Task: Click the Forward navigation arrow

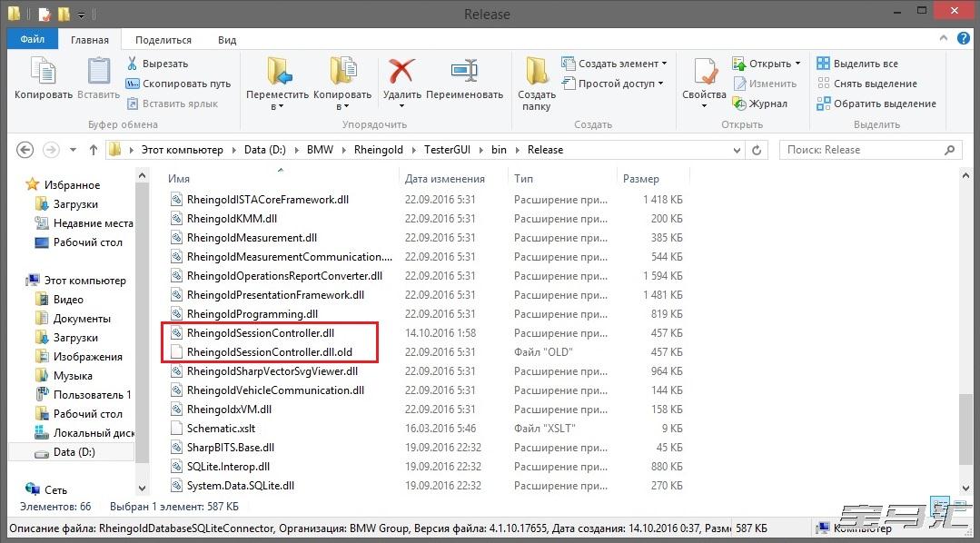Action: point(51,150)
